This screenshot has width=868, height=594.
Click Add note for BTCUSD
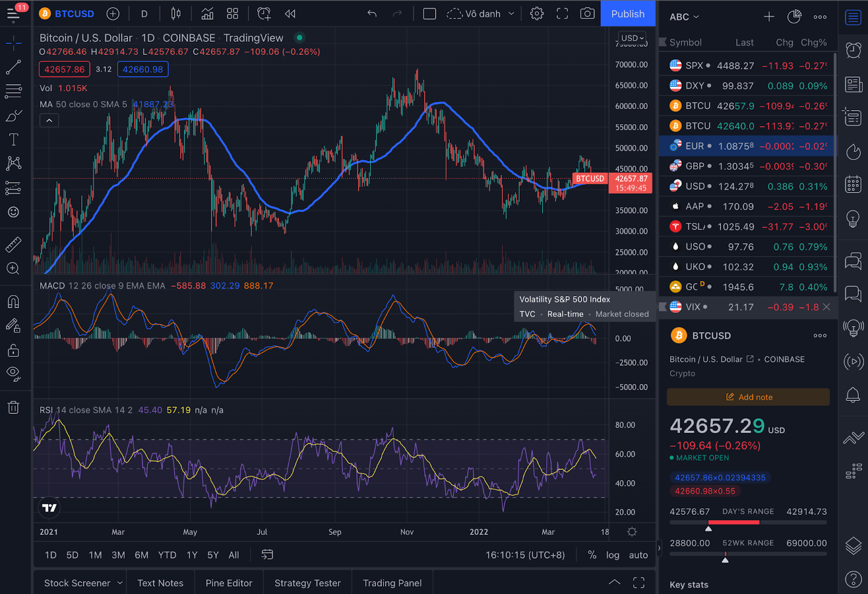pyautogui.click(x=749, y=397)
